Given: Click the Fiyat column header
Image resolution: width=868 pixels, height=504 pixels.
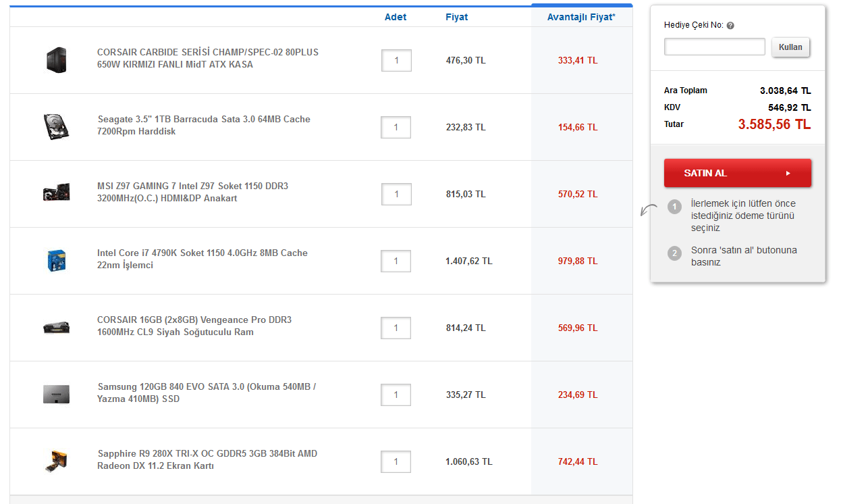Looking at the screenshot, I should 457,17.
